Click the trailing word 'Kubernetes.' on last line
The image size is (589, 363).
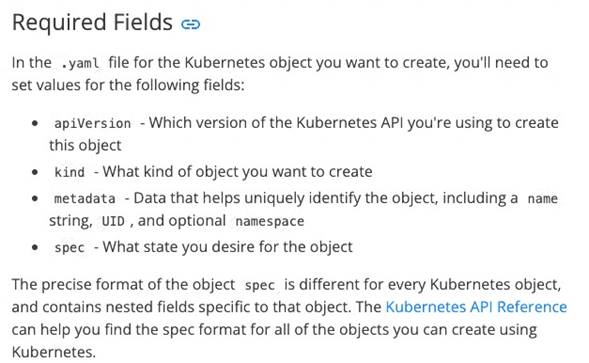click(x=54, y=352)
